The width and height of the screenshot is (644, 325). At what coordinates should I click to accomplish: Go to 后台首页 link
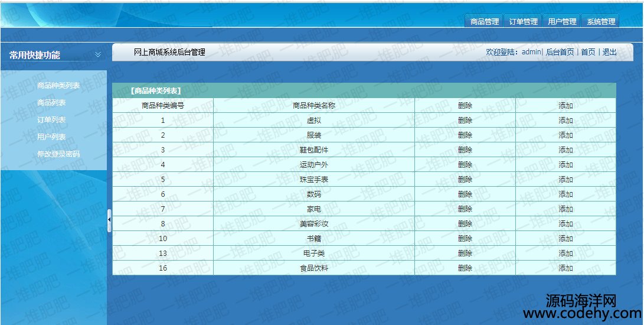(560, 52)
